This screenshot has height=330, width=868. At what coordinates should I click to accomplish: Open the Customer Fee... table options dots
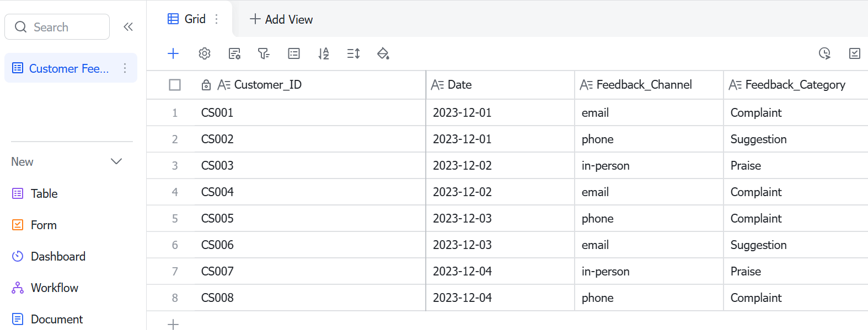125,68
